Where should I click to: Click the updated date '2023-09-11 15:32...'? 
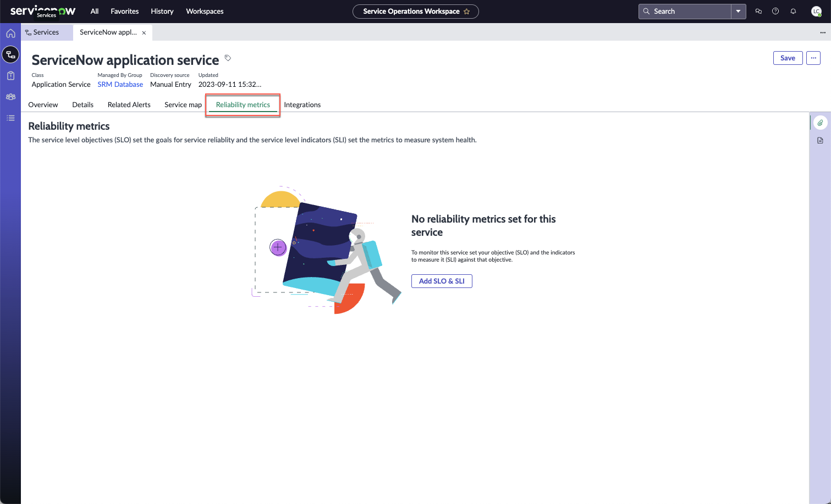point(230,84)
